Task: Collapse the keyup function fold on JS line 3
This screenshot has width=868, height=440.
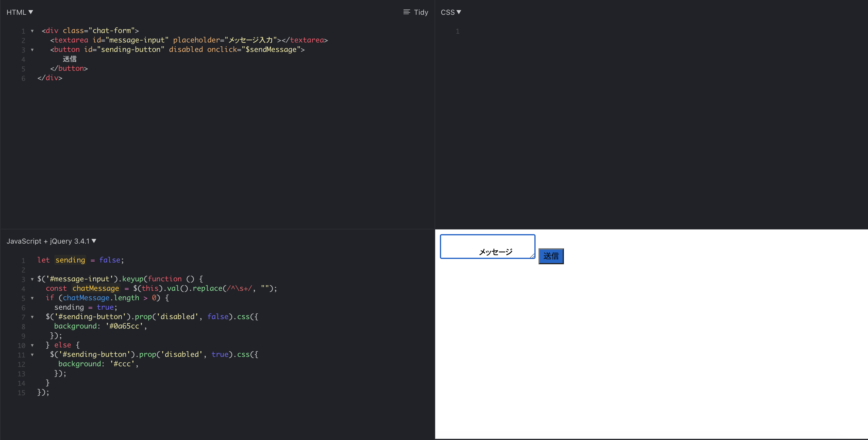Action: (x=32, y=279)
